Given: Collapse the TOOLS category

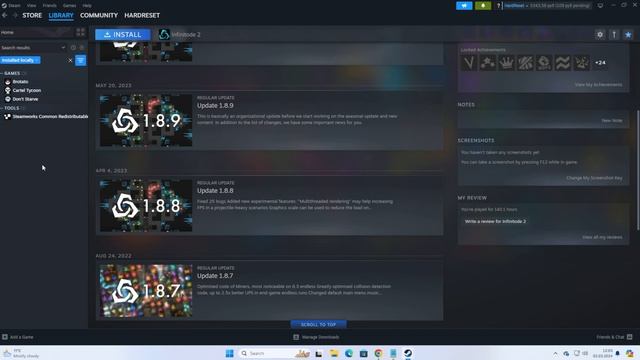Looking at the screenshot, I should pos(11,108).
